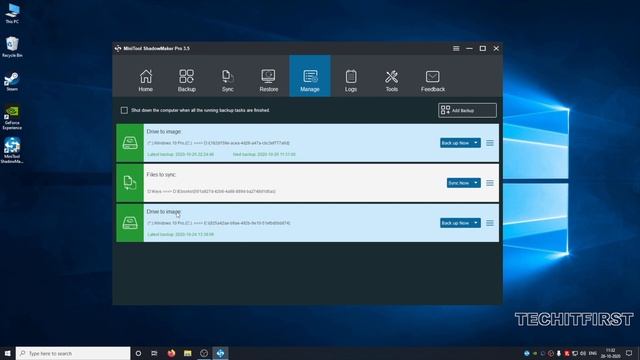Open the notification center

(629, 353)
